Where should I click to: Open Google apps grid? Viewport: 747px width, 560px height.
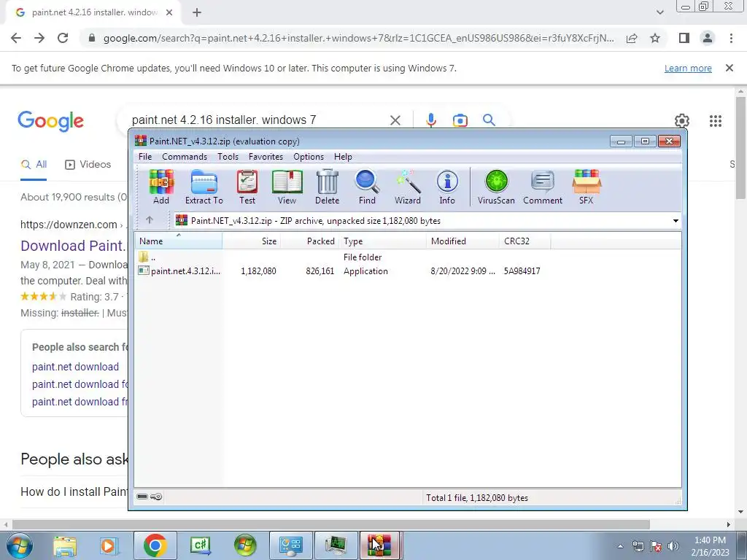point(716,121)
